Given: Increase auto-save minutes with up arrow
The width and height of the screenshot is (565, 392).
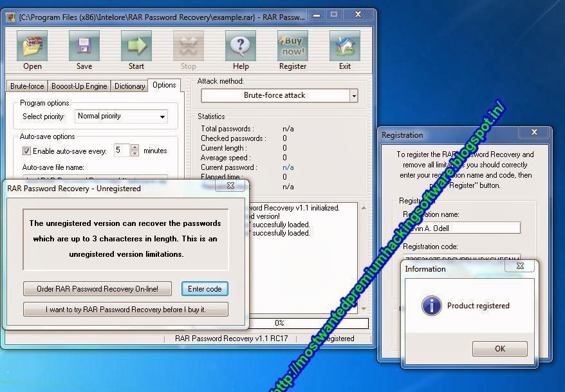Looking at the screenshot, I should [x=134, y=147].
